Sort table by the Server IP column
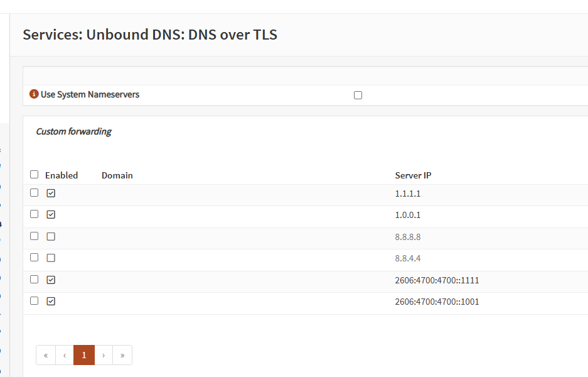The image size is (588, 377). pyautogui.click(x=413, y=175)
